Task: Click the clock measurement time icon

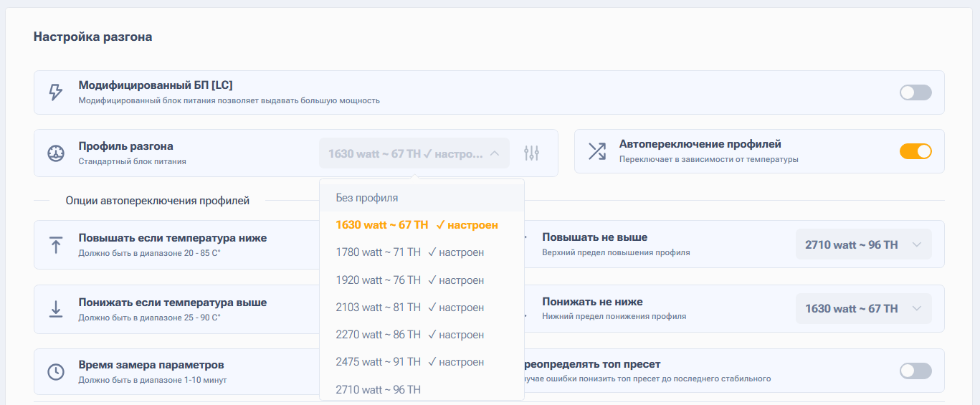Action: point(56,371)
